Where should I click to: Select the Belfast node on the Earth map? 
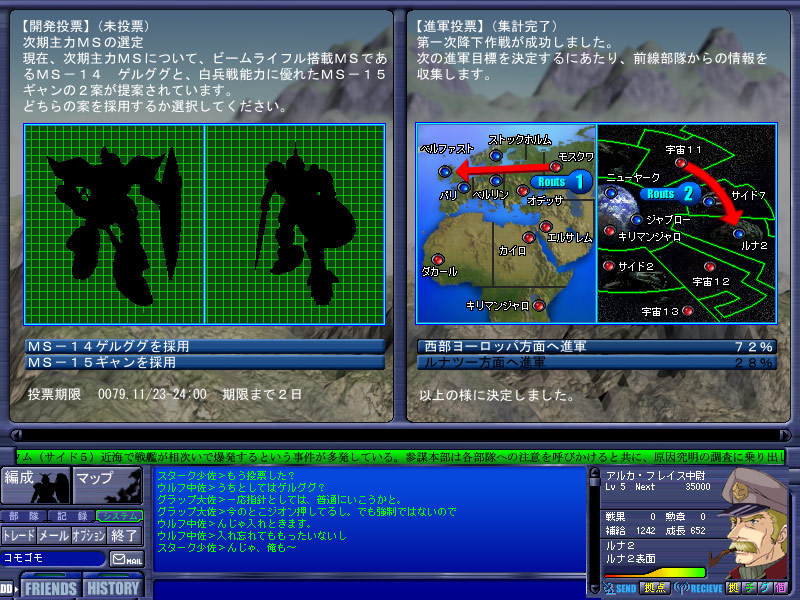[x=445, y=172]
